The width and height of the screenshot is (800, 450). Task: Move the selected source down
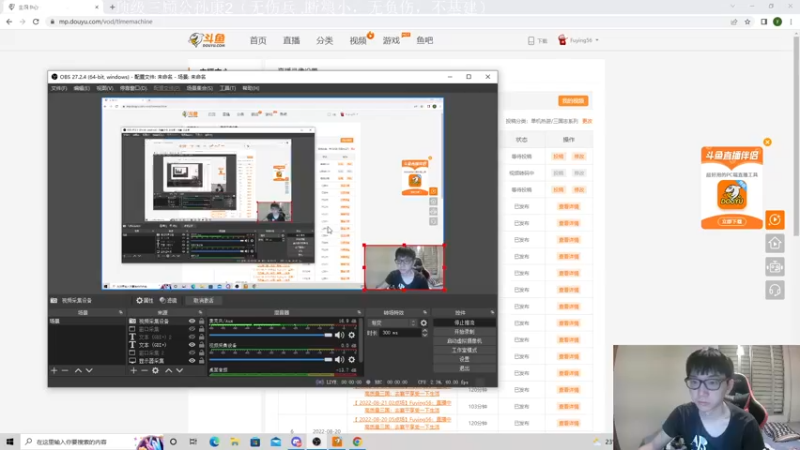tap(180, 370)
